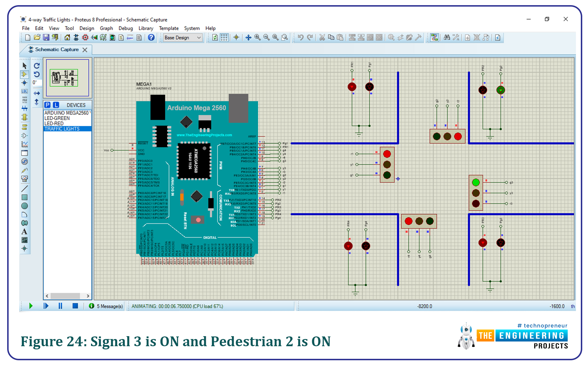Open the Library menu
The height and width of the screenshot is (368, 588).
point(146,28)
